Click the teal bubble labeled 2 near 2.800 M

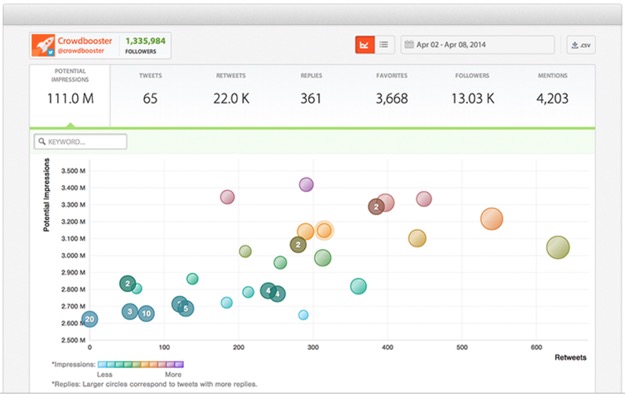128,284
